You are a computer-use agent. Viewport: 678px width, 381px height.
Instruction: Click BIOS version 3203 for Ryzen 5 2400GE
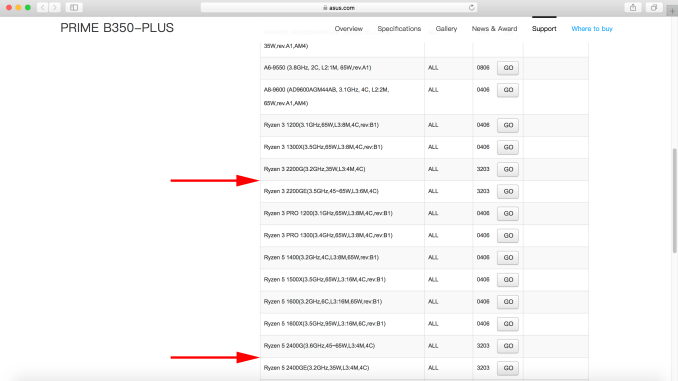point(483,368)
